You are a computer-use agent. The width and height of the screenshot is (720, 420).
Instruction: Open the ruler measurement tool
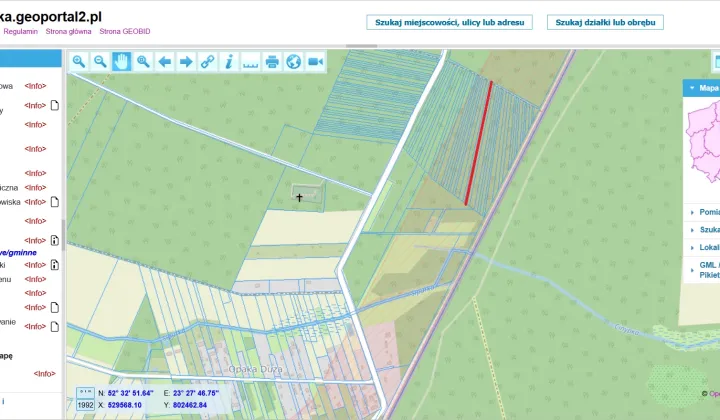pyautogui.click(x=250, y=61)
